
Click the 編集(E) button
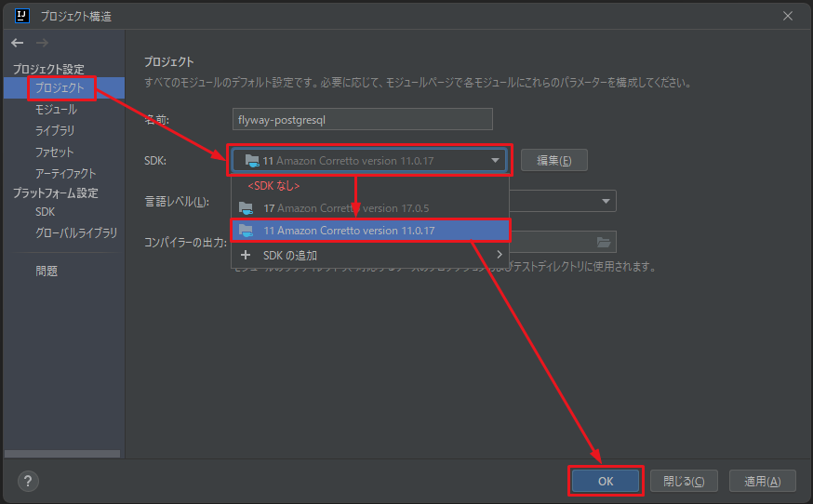click(x=553, y=161)
